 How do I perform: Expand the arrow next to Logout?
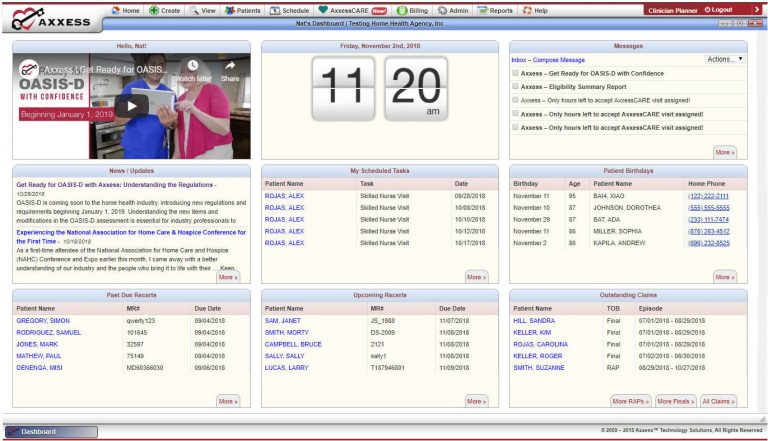pos(757,9)
